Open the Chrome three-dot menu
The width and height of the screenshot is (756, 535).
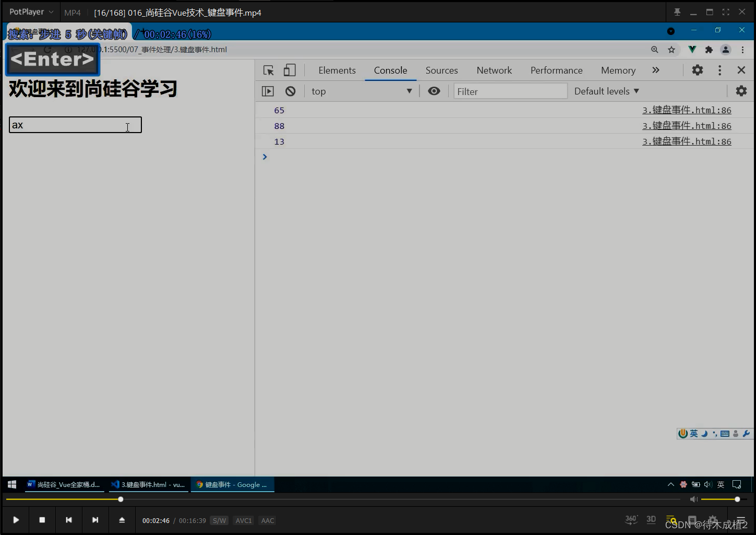(742, 50)
